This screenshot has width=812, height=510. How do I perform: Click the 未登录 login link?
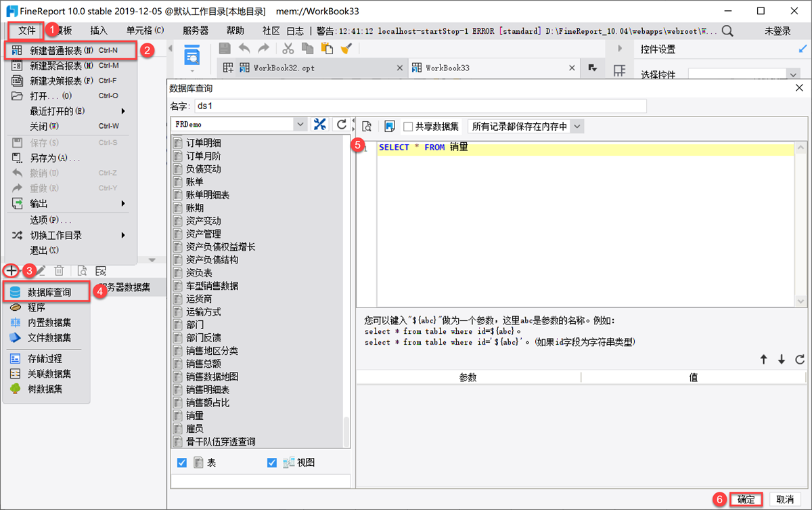(777, 30)
